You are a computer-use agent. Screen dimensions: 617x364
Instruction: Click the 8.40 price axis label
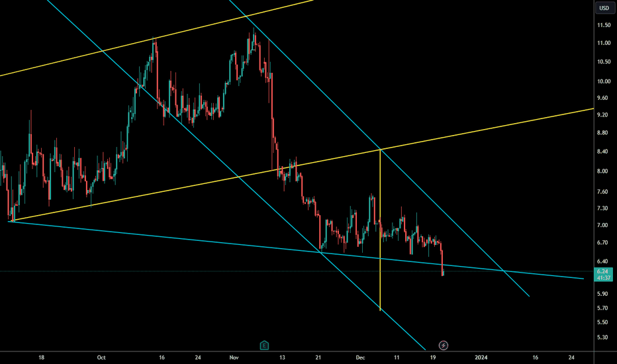[x=602, y=152]
